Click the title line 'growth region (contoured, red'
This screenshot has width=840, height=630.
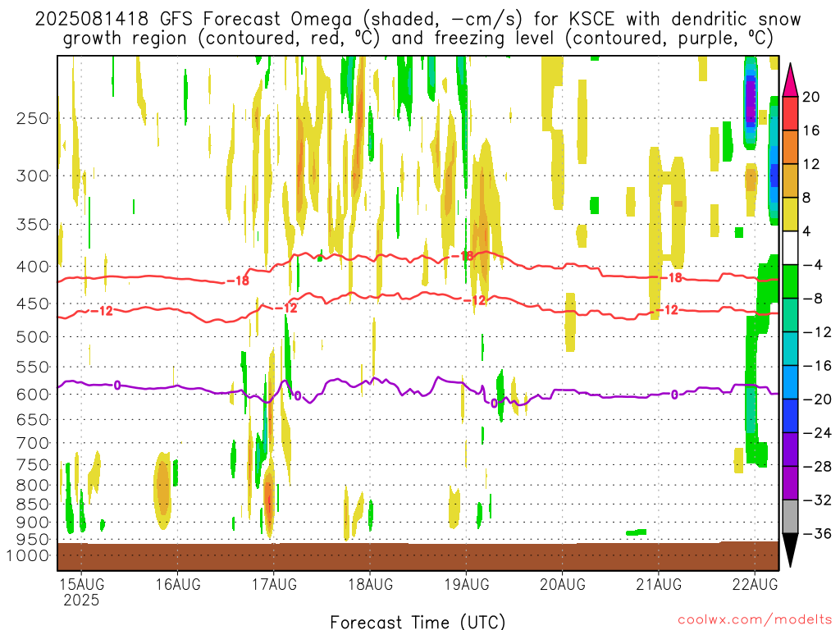[418, 39]
